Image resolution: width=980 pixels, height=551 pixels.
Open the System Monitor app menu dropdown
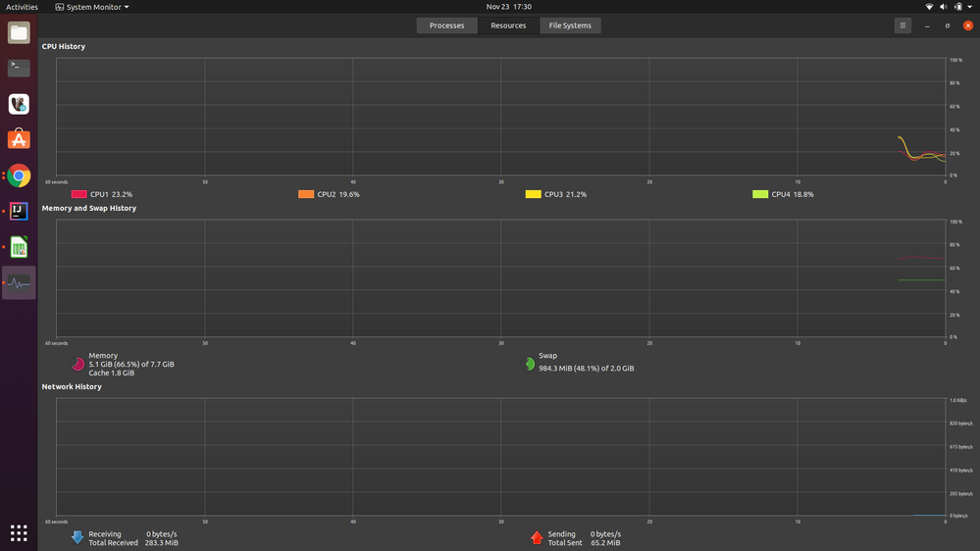91,7
